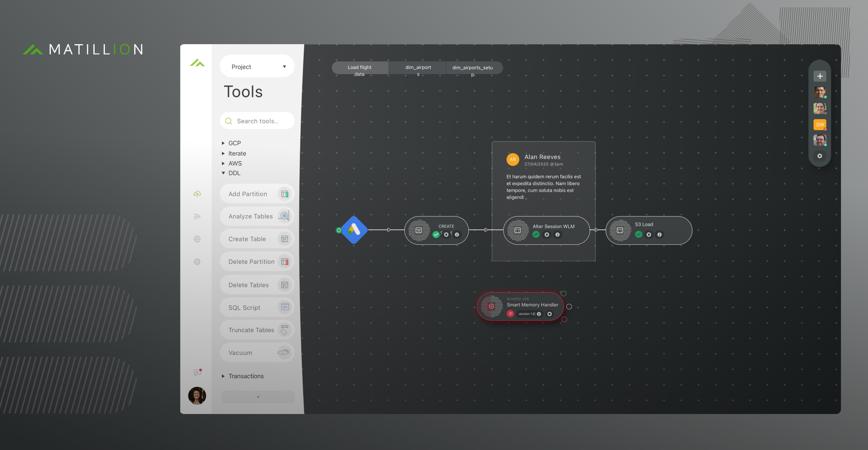Toggle the green output port on Smart Memory Handler

[x=564, y=293]
